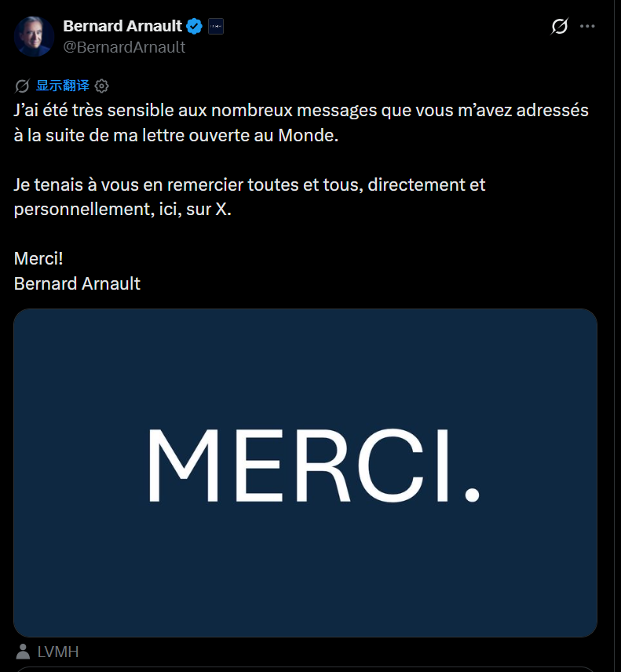Screen dimensions: 621x672
Task: Open Bernard Arnault's profile avatar
Action: tap(34, 36)
